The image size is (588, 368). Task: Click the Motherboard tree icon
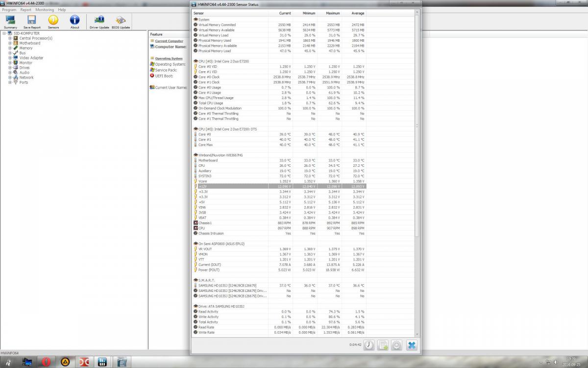point(16,43)
